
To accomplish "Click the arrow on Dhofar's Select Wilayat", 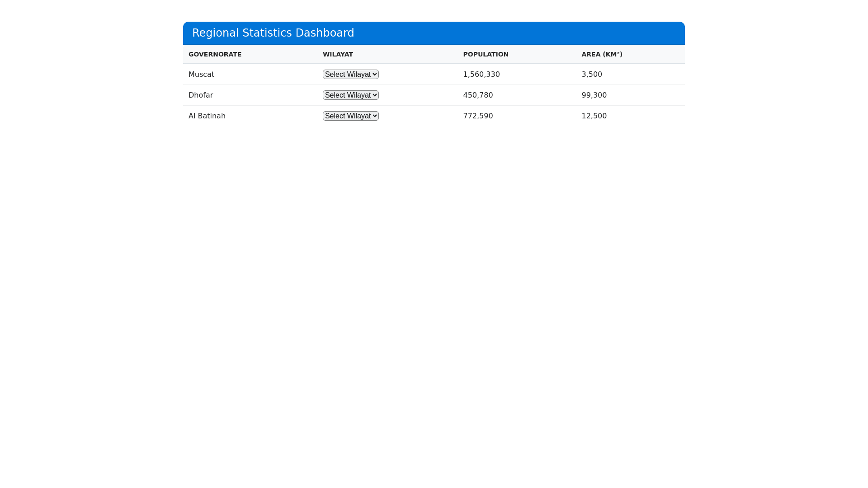I will [375, 95].
